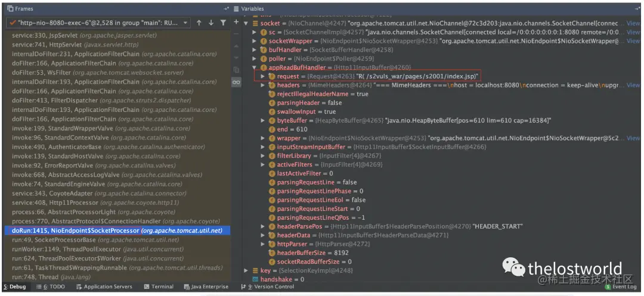Open the Terminal tool window tab
This screenshot has width=644, height=296.
tap(159, 286)
